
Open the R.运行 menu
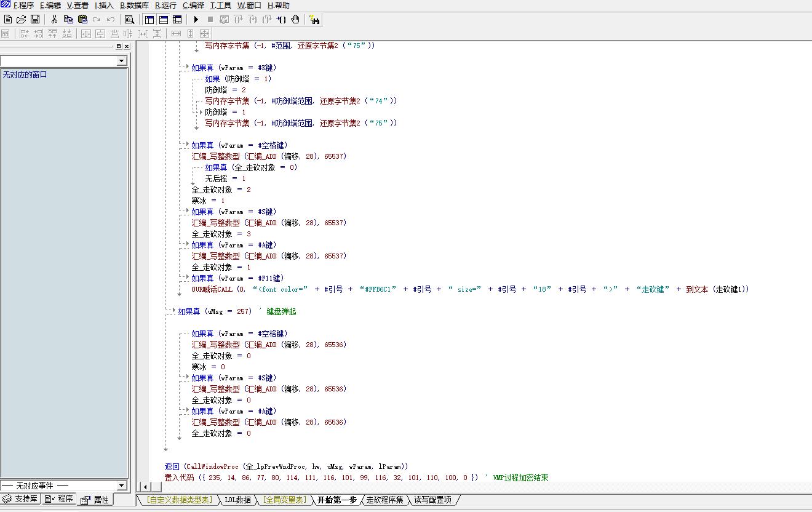click(165, 5)
